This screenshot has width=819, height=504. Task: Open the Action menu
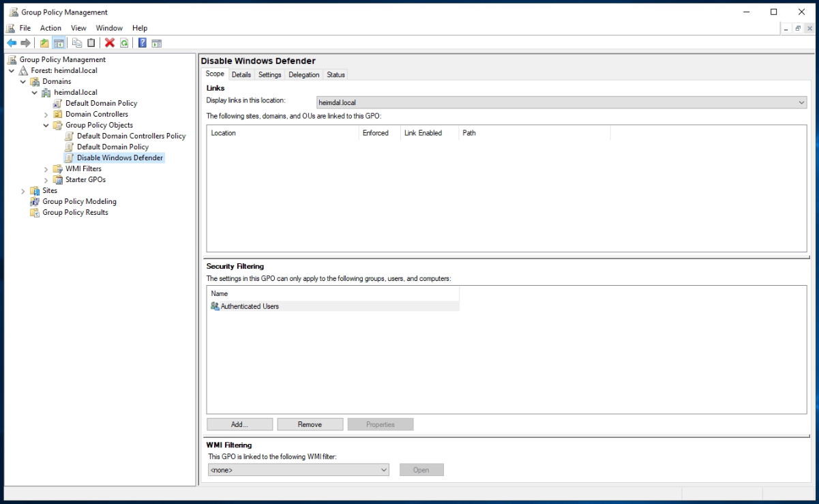click(x=50, y=28)
